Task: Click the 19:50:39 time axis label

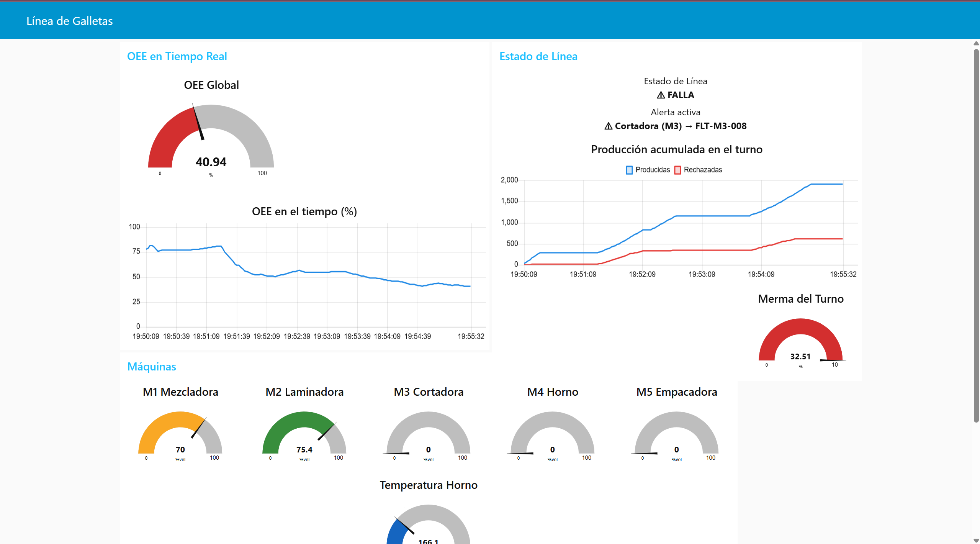Action: pos(176,336)
